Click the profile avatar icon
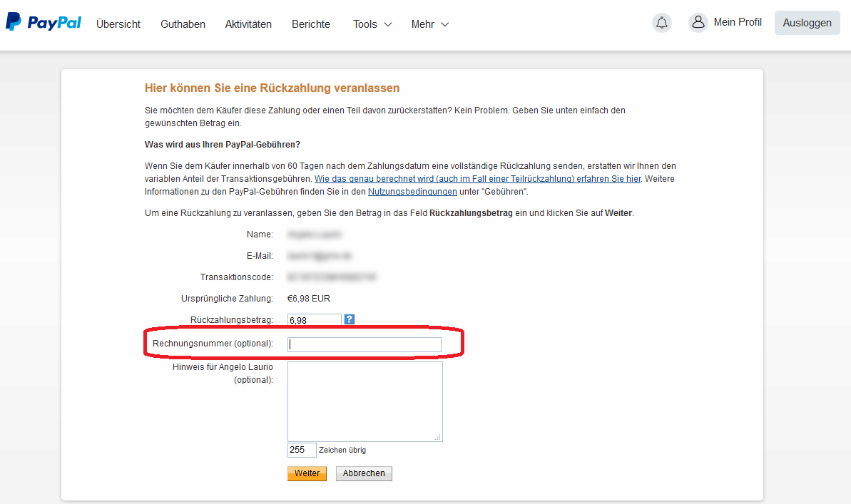851x504 pixels. coord(698,23)
